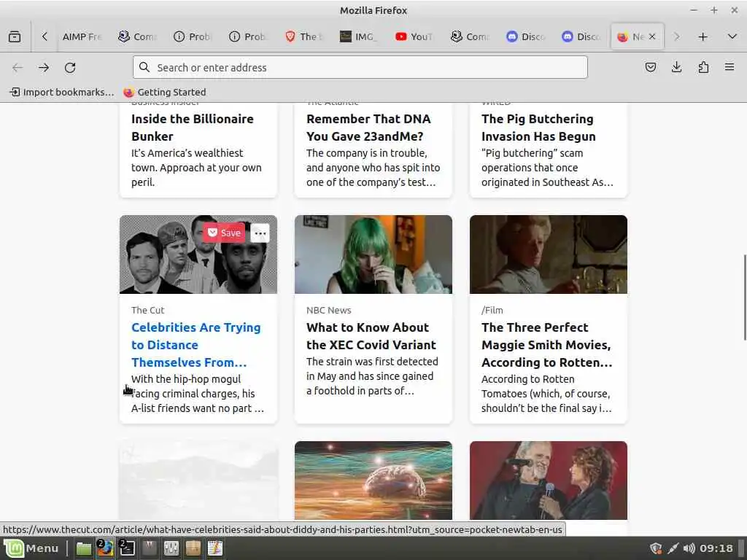Save The Cut article to Pocket
The height and width of the screenshot is (560, 747).
click(225, 233)
